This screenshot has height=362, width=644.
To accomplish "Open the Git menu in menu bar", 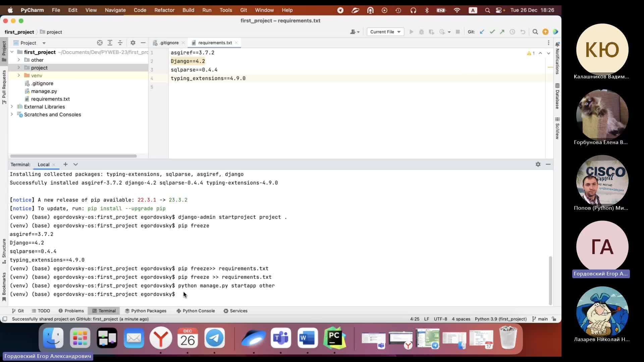I will click(x=244, y=10).
